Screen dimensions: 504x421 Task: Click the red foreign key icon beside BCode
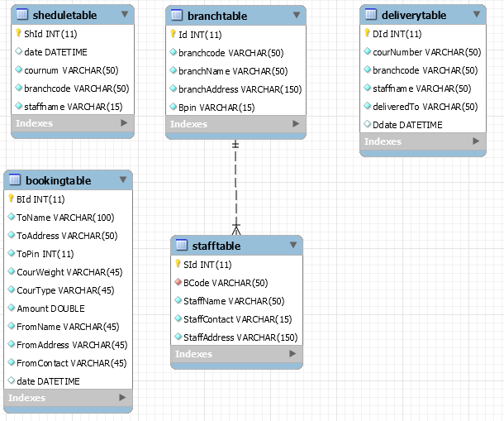coord(177,283)
